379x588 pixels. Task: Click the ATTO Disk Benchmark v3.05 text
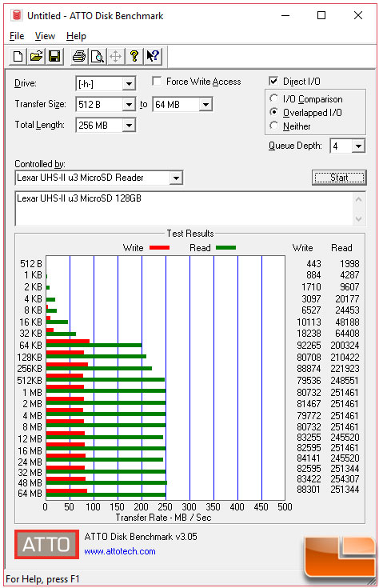click(x=141, y=536)
